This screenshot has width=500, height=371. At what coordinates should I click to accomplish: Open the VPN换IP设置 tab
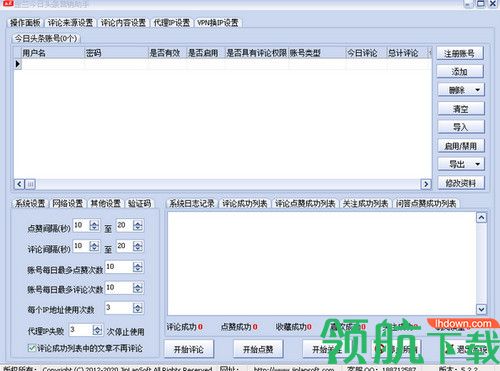tap(218, 23)
